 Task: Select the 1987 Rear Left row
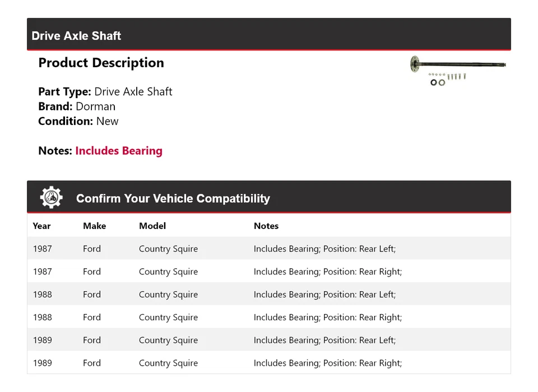point(269,249)
